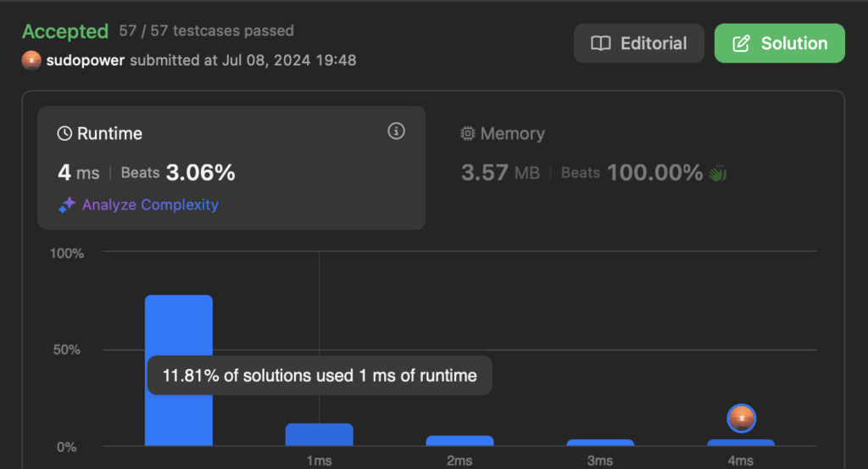
Task: Click the clapping hands icon after 100.00%
Action: click(x=718, y=173)
